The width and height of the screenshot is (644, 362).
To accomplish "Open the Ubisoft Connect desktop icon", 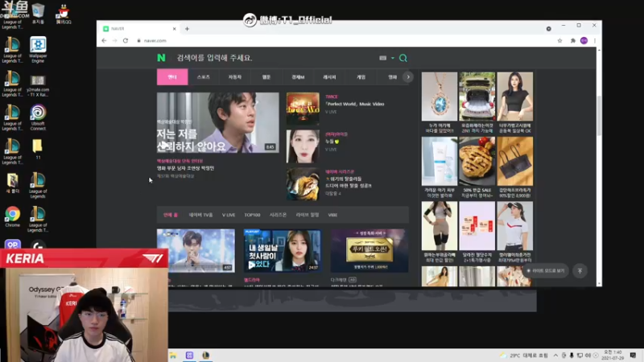I will pos(38,117).
